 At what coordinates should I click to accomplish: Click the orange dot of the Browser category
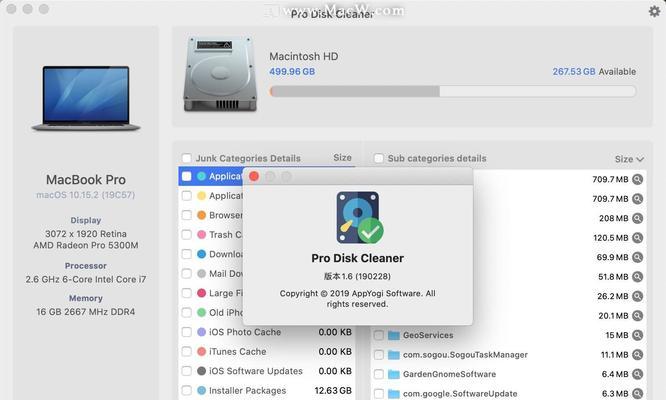pos(202,215)
